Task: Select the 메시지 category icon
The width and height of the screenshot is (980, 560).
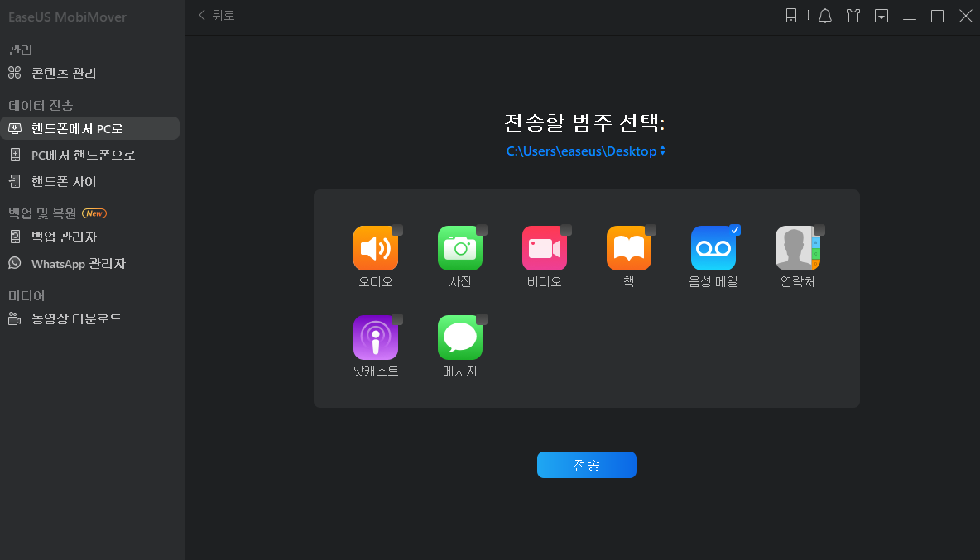Action: click(460, 337)
